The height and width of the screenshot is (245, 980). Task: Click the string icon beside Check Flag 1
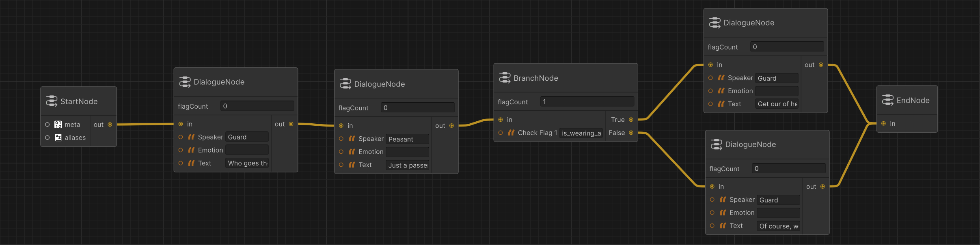(x=511, y=133)
